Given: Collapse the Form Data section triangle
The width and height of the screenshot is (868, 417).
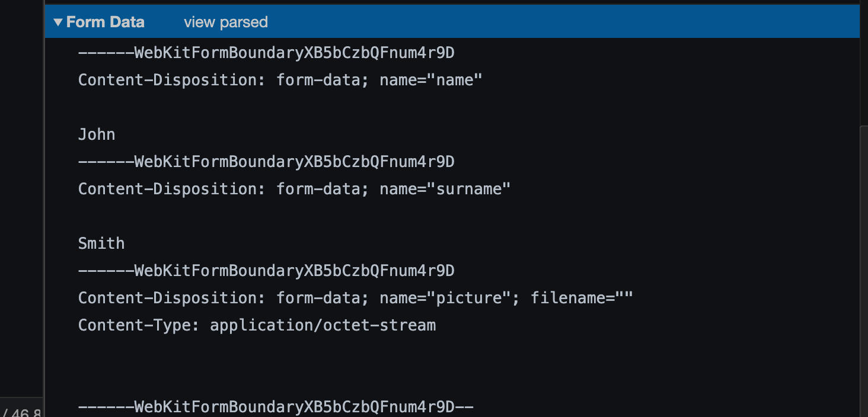Looking at the screenshot, I should point(58,23).
